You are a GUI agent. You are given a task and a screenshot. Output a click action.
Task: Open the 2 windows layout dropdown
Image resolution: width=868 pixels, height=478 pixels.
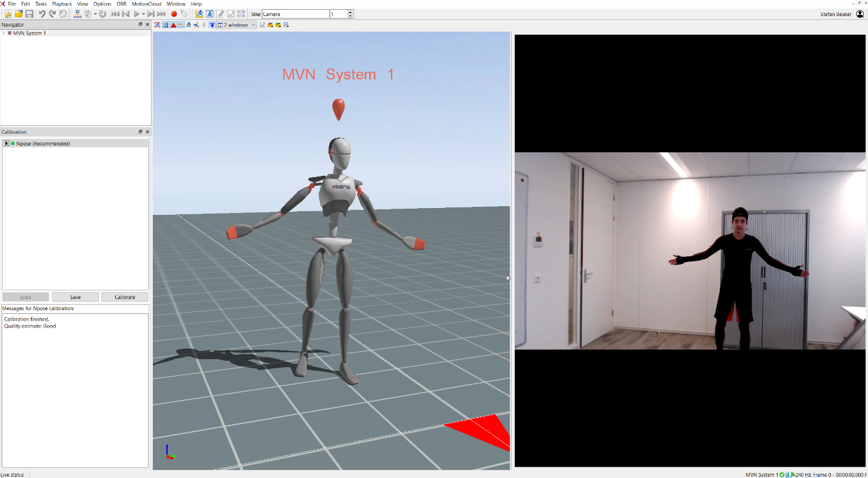237,25
